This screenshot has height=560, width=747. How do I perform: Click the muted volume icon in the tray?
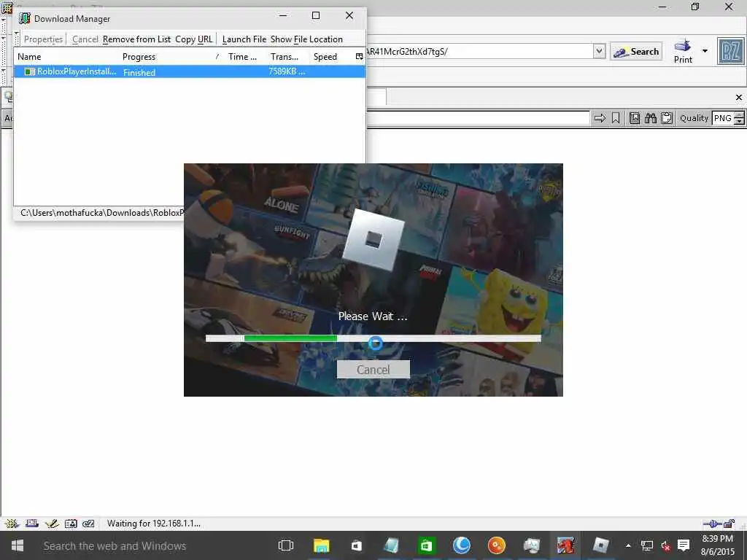(665, 545)
